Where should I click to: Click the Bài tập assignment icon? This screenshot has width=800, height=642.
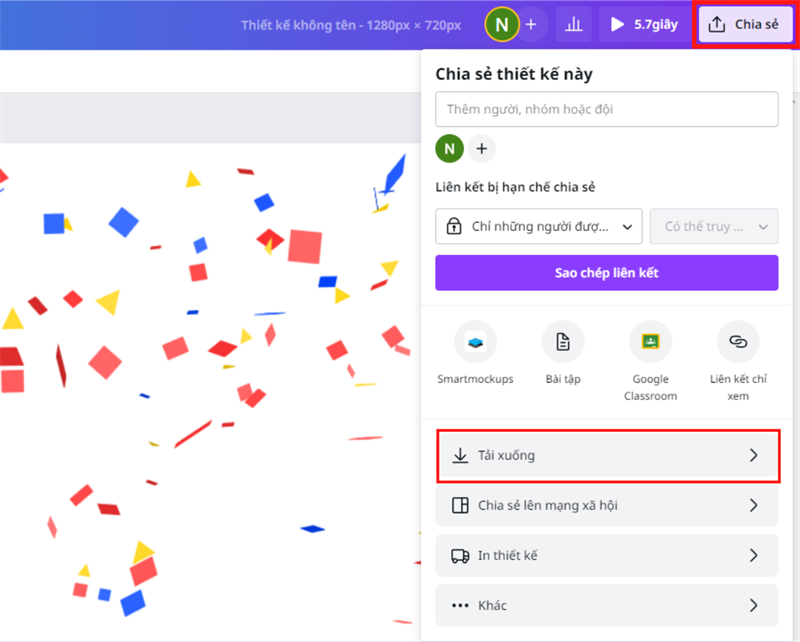point(563,343)
